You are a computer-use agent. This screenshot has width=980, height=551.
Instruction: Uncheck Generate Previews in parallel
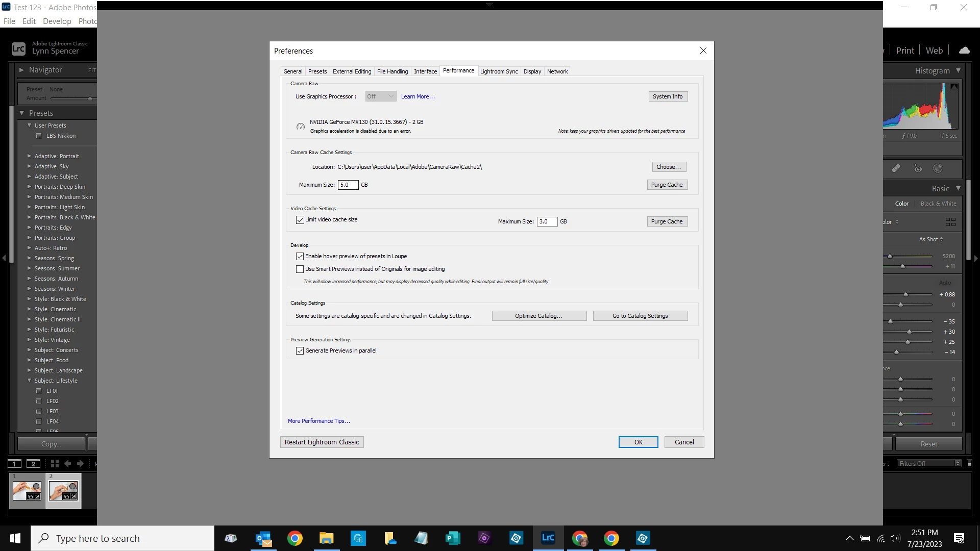tap(300, 351)
